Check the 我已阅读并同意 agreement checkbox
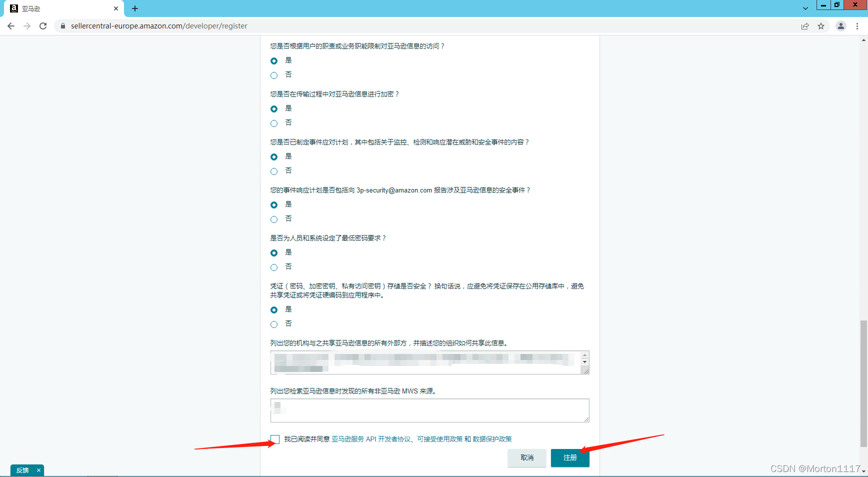868x477 pixels. click(x=275, y=439)
